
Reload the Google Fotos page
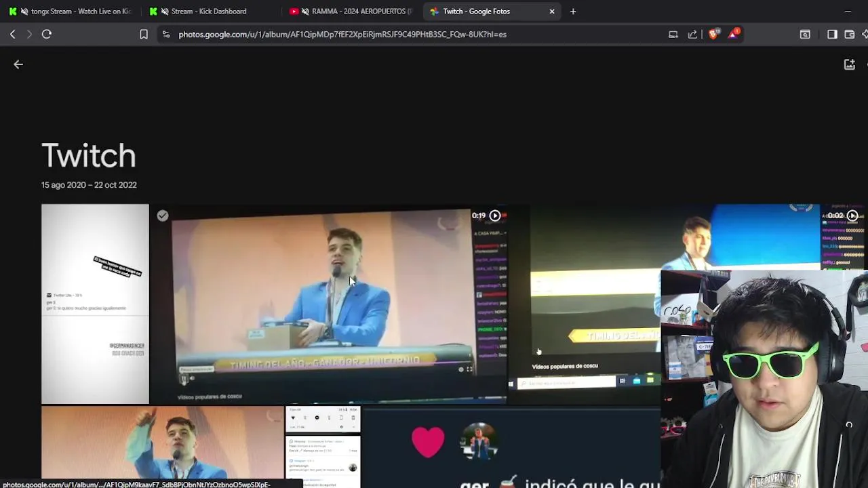47,34
